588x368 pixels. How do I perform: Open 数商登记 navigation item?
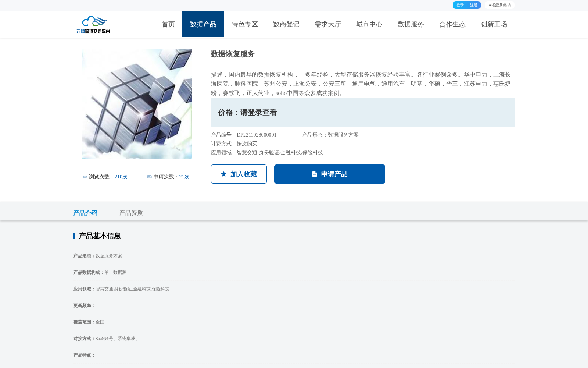pyautogui.click(x=286, y=24)
